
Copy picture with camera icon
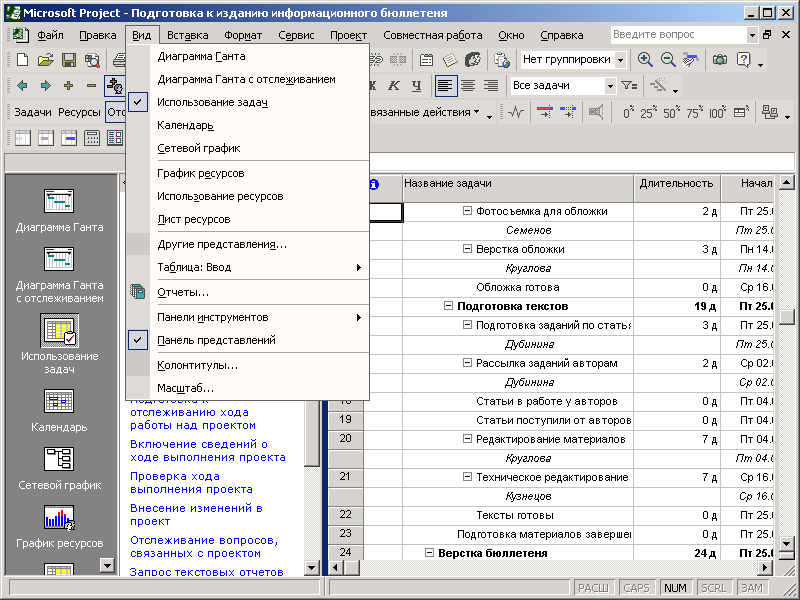(720, 60)
